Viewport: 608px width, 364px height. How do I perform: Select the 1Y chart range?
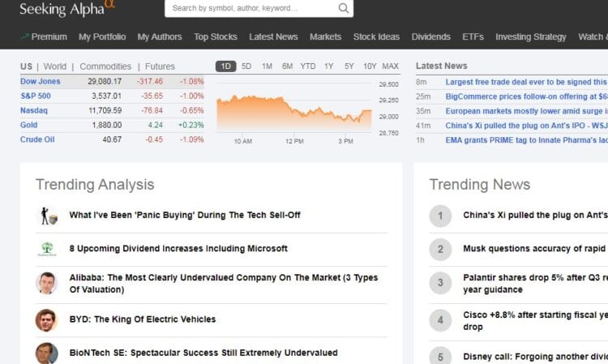point(329,66)
